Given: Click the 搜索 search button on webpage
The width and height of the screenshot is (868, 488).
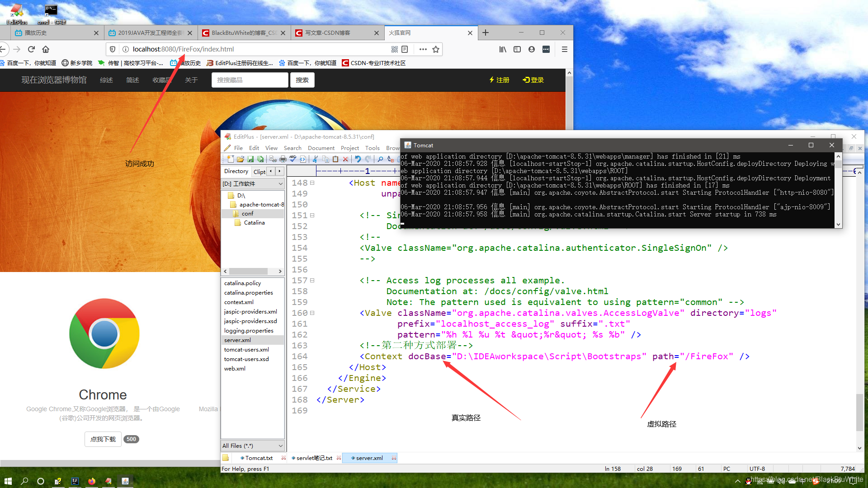Looking at the screenshot, I should (x=302, y=80).
